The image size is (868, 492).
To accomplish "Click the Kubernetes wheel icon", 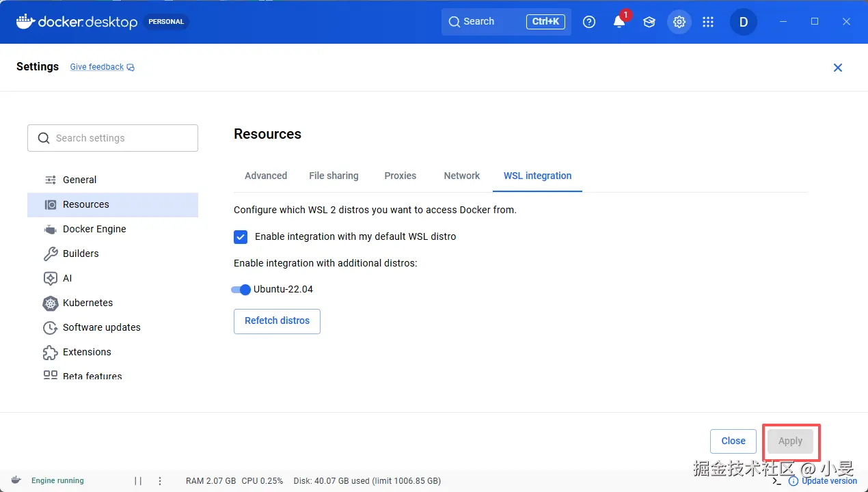I will coord(51,303).
